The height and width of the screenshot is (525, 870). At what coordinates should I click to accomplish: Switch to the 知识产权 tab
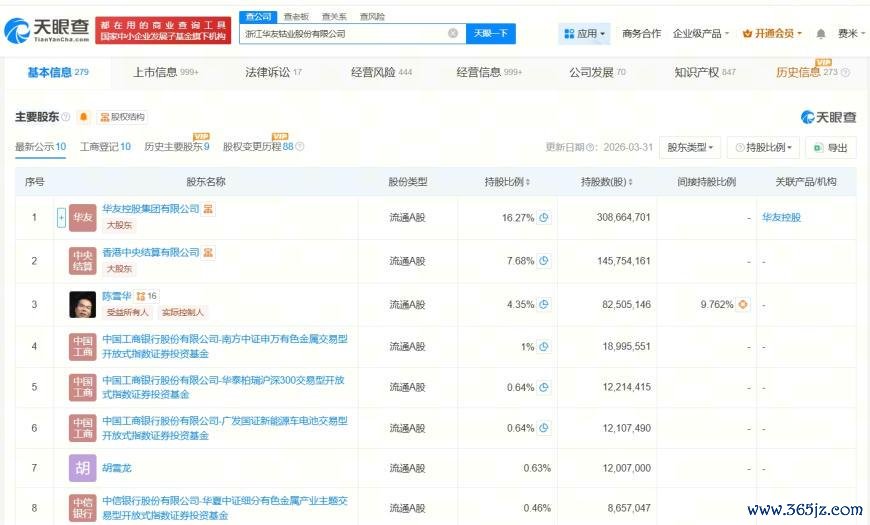click(705, 72)
